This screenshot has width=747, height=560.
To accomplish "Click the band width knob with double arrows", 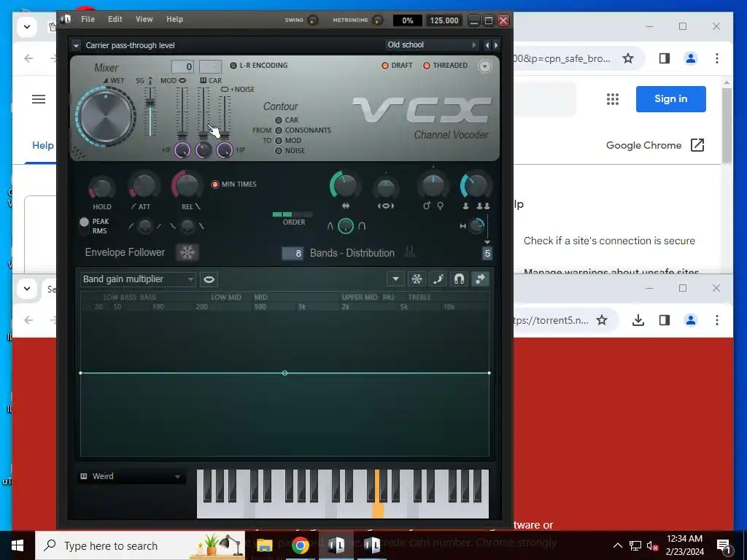I will (x=345, y=186).
